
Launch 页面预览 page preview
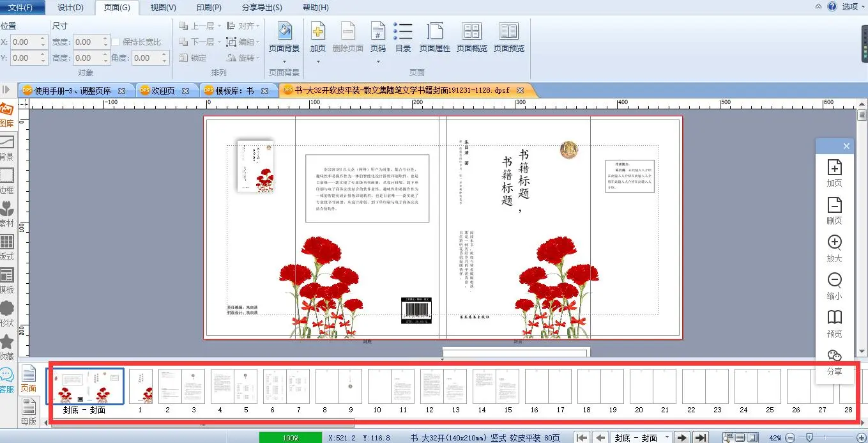click(508, 37)
